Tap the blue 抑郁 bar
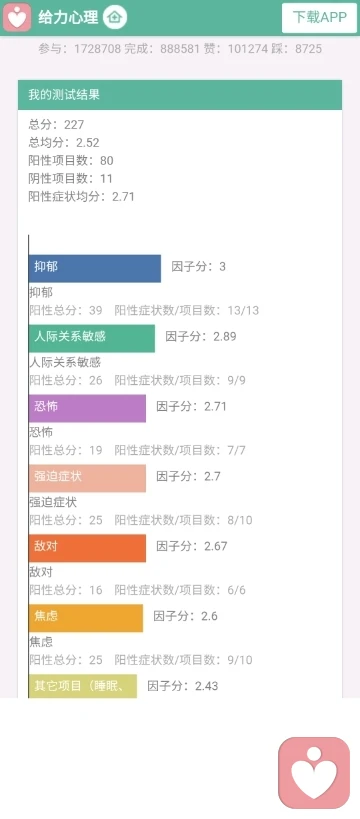The image size is (360, 819). (95, 268)
